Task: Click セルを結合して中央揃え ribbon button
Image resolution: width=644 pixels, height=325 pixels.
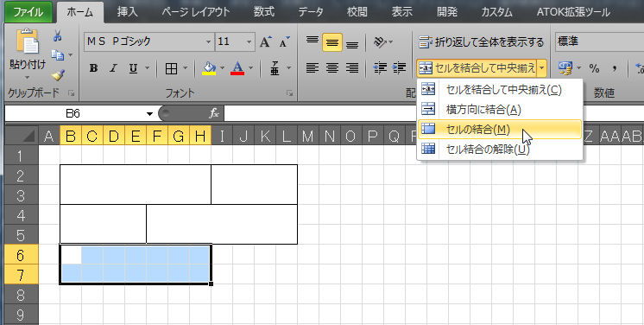Action: point(477,68)
